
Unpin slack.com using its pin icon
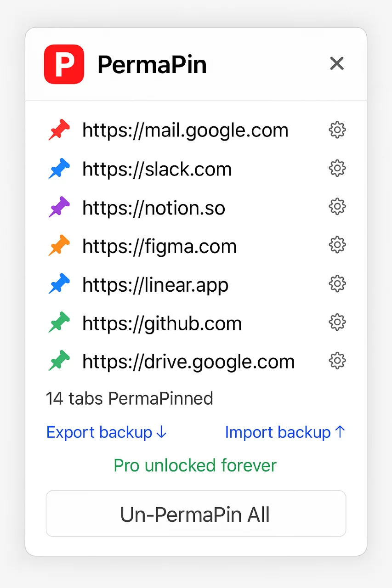pos(59,169)
